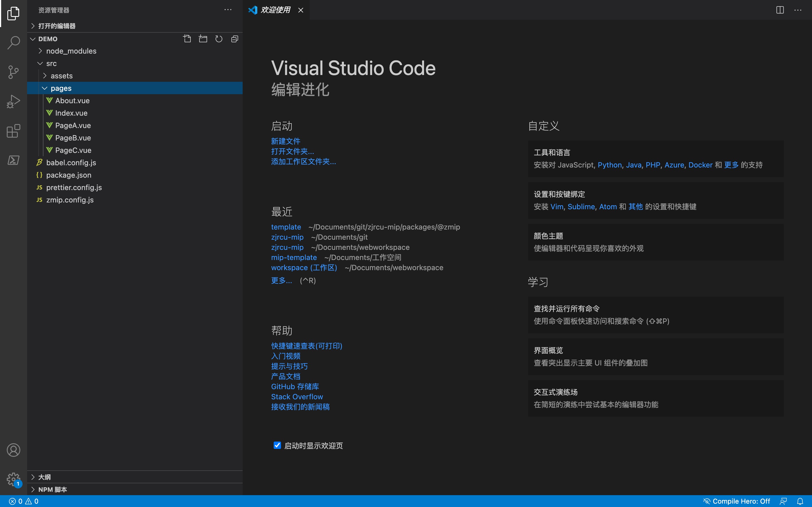Open the Run and Debug view icon

[14, 101]
